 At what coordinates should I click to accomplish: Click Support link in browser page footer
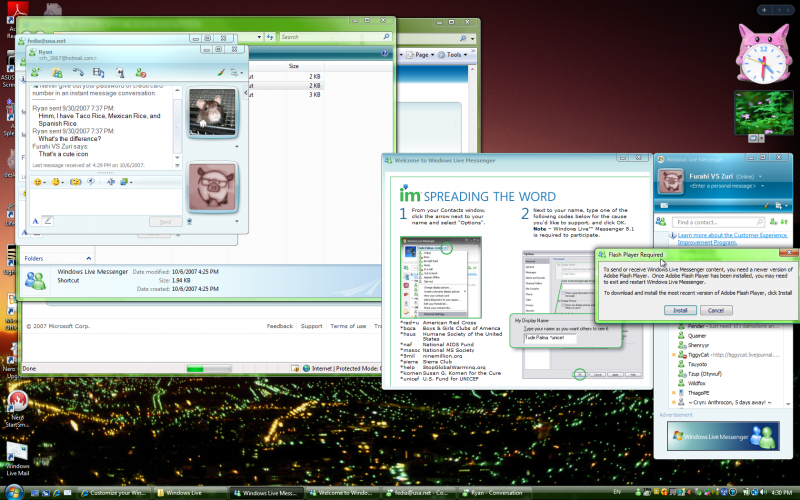click(x=311, y=326)
